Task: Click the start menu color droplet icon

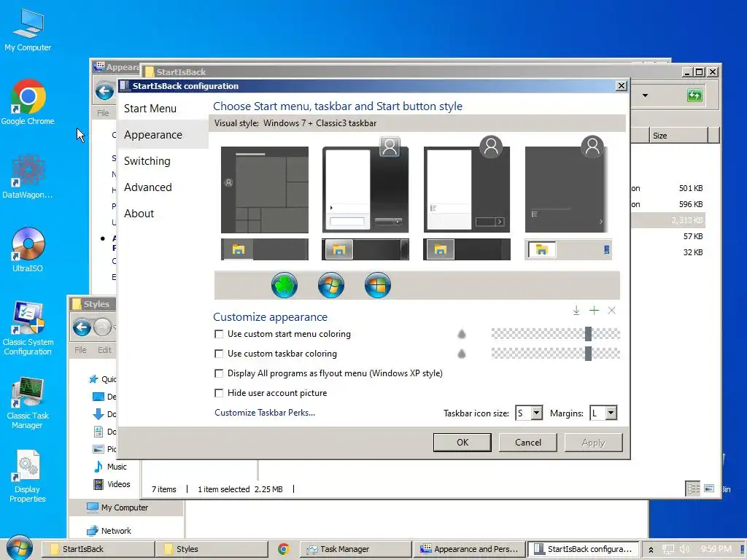Action: 462,334
